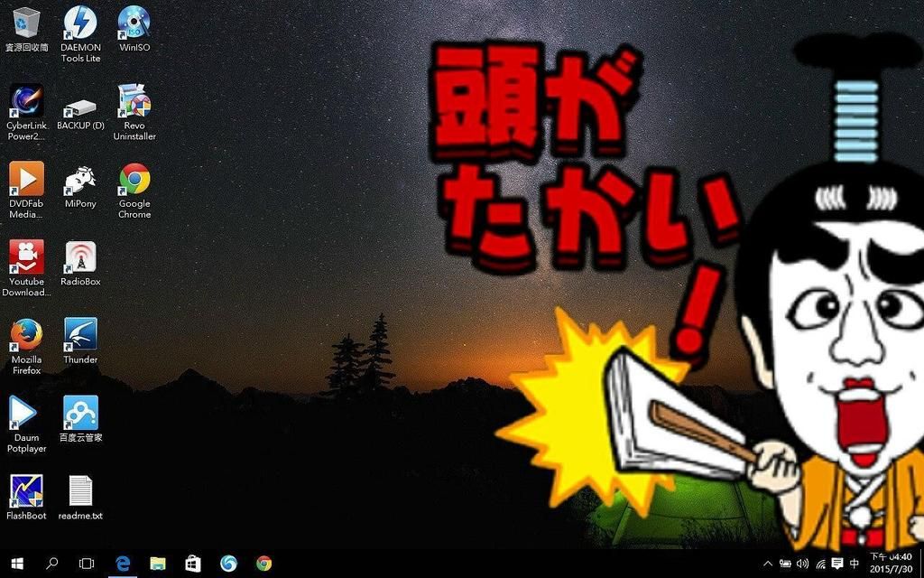Select the 百度云管家 desktop shortcut
The width and height of the screenshot is (924, 578).
[x=80, y=419]
